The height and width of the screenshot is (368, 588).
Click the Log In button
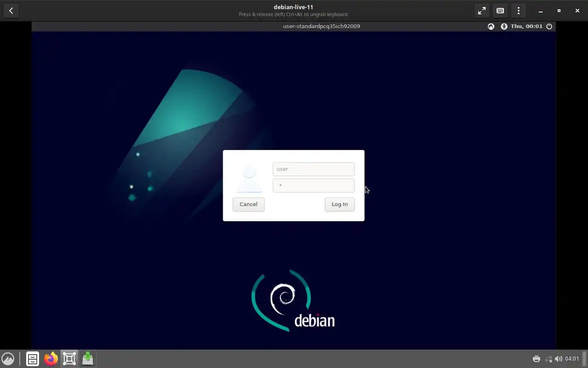[x=340, y=204]
